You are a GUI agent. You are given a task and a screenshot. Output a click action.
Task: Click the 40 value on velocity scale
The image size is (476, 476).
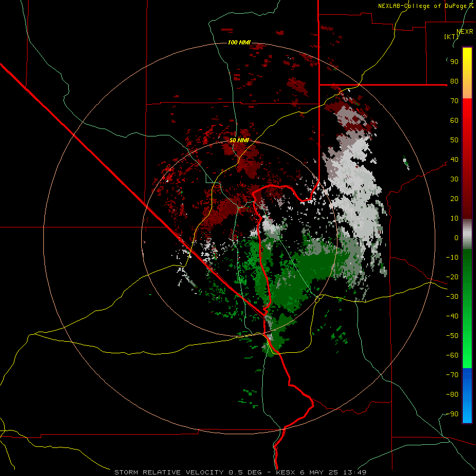[454, 160]
